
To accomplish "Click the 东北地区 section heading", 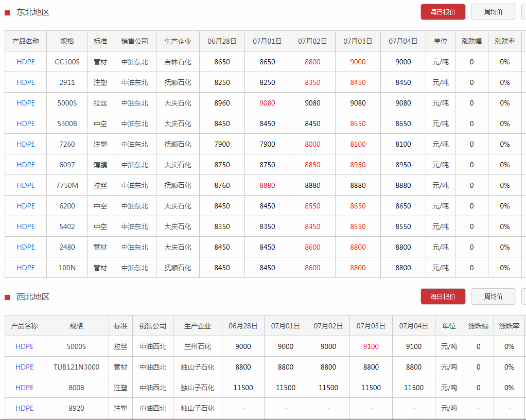I will click(x=33, y=12).
